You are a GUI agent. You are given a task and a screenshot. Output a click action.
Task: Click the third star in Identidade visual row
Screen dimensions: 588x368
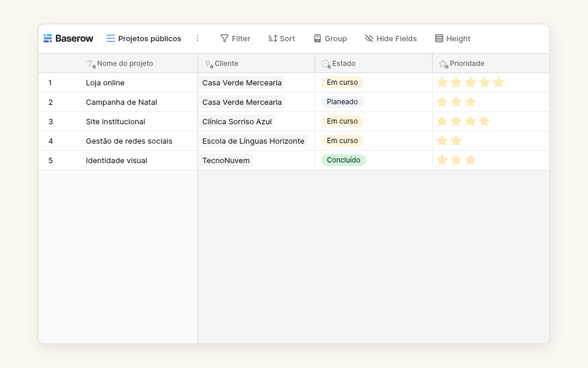[470, 160]
